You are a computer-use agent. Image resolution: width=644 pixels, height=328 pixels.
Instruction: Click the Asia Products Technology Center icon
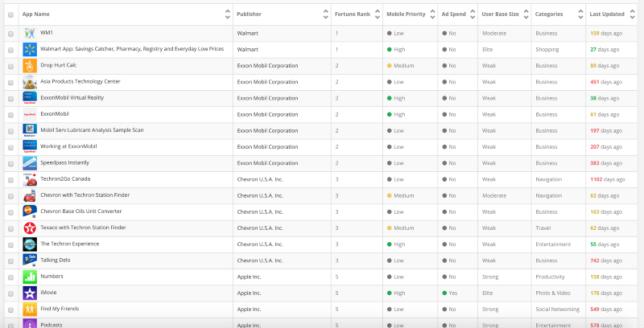click(x=30, y=82)
